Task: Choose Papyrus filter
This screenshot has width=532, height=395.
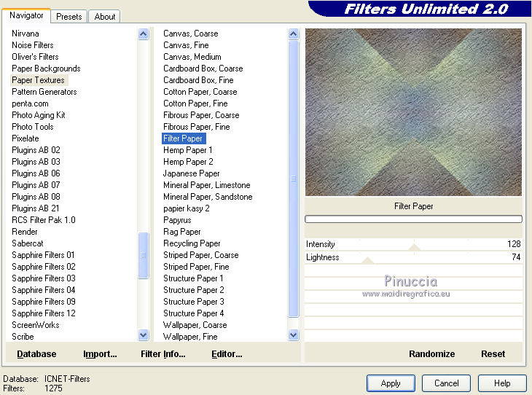Action: point(177,220)
